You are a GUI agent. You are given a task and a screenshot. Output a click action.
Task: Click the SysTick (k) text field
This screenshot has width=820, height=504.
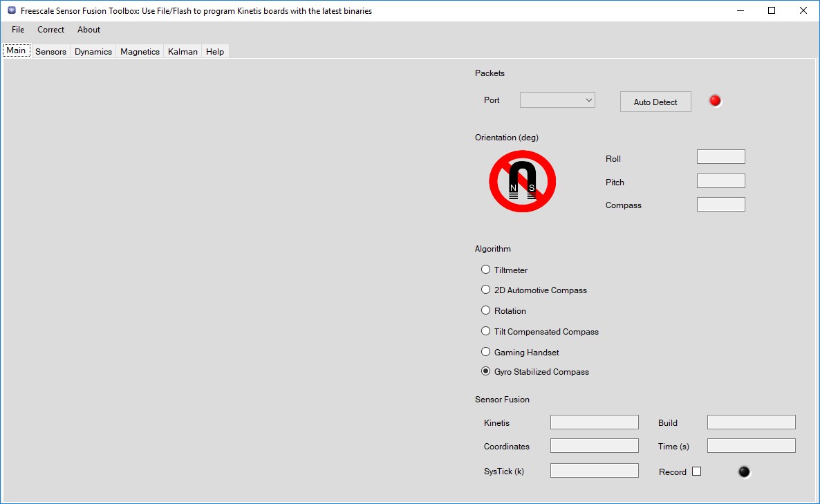point(594,471)
